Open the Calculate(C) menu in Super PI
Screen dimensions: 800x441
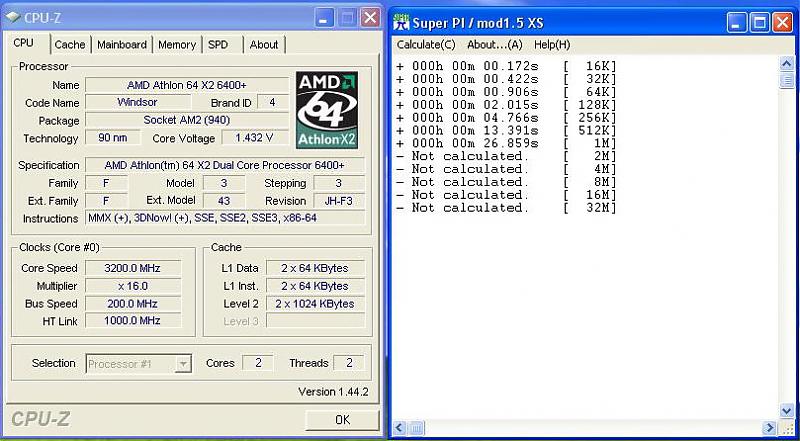[x=426, y=45]
